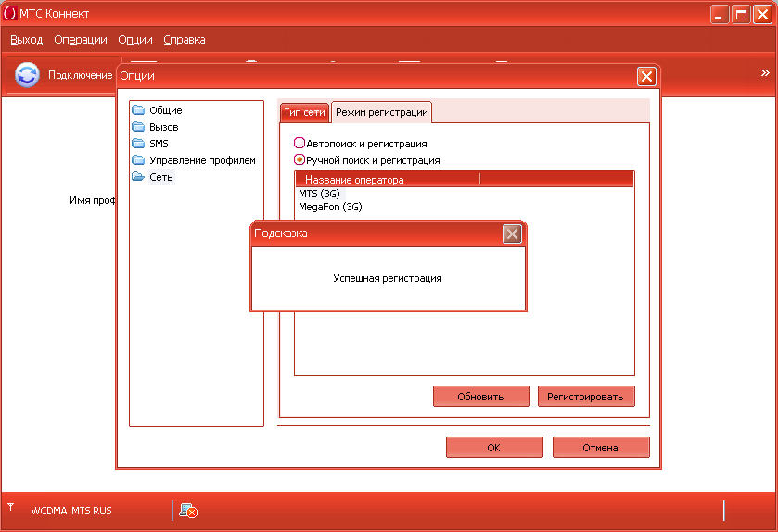The height and width of the screenshot is (532, 778).
Task: Select MegaFon (3G) in operator list
Action: tap(330, 207)
